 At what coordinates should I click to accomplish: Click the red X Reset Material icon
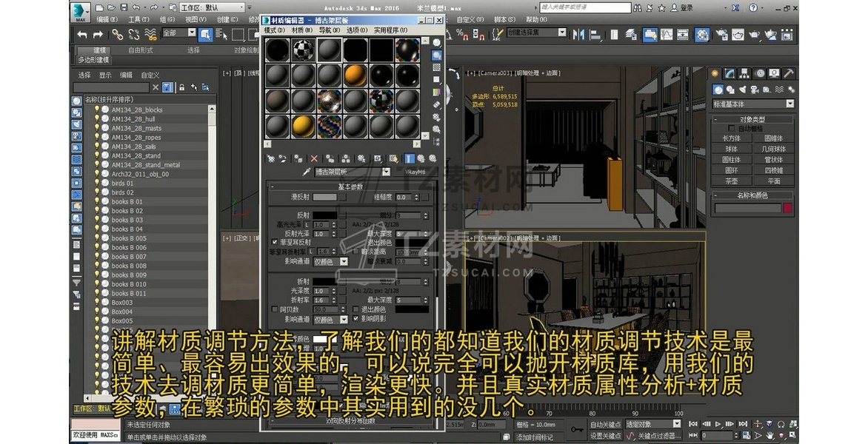coord(315,158)
